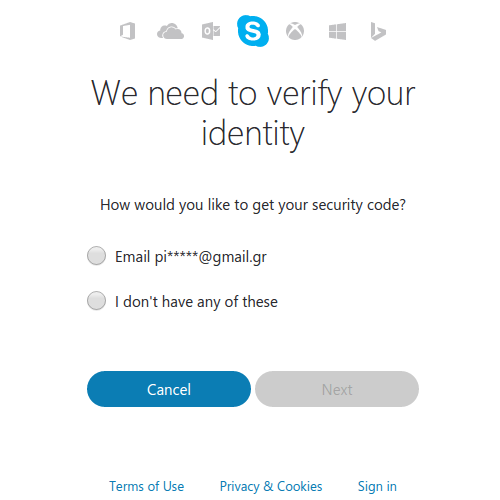
Task: Click the greyed-out Next button
Action: tap(337, 389)
